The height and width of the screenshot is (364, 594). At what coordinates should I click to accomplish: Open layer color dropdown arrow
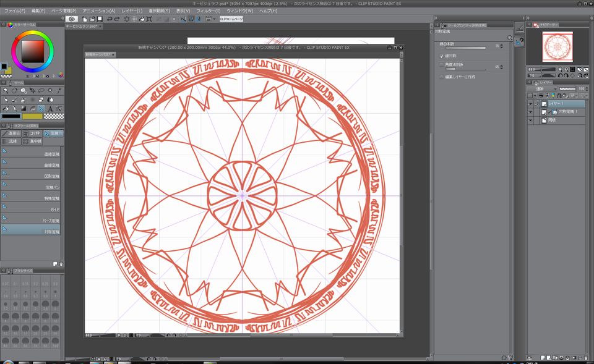pyautogui.click(x=535, y=96)
